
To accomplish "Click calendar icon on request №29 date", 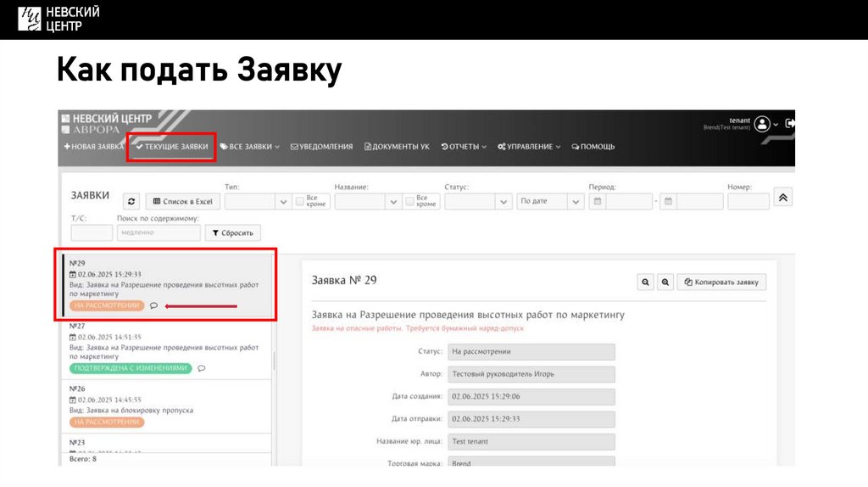I will click(x=73, y=274).
